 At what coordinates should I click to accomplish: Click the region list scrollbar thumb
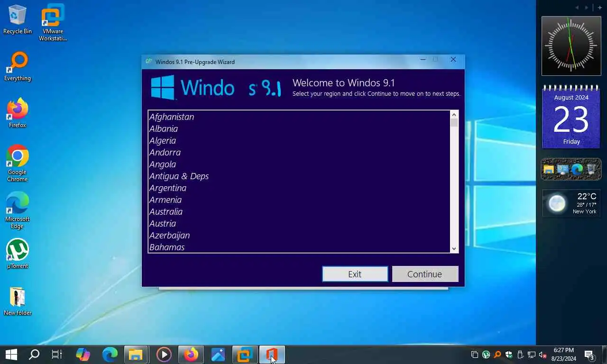click(454, 123)
